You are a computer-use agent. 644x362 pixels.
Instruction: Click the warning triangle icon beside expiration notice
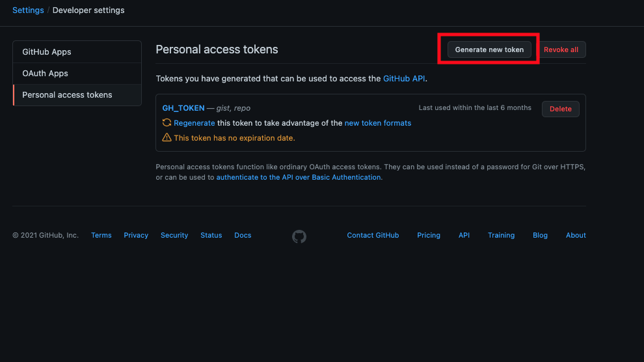pyautogui.click(x=167, y=137)
